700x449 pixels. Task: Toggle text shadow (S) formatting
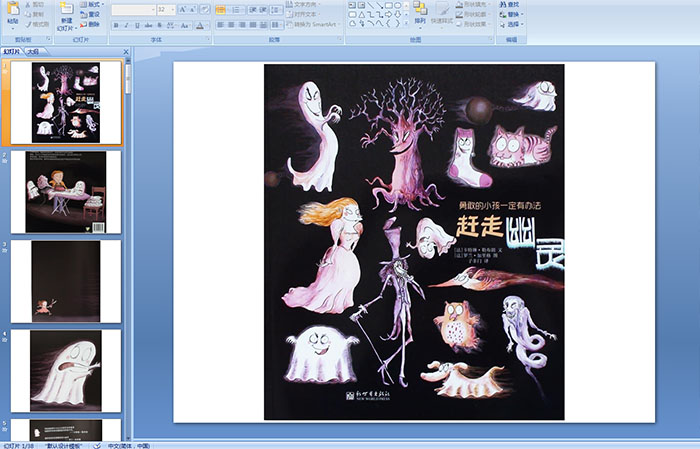click(160, 25)
